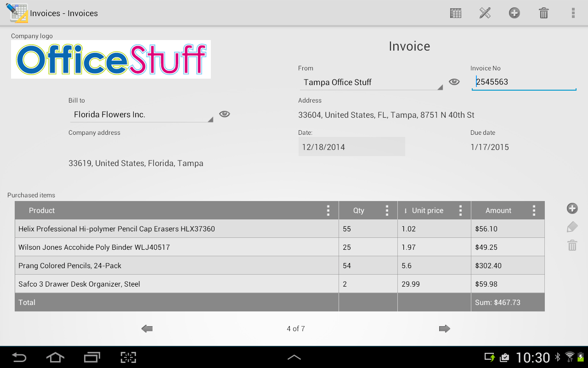Open the overflow menu in the top bar
Viewport: 588px width, 368px height.
coord(573,13)
